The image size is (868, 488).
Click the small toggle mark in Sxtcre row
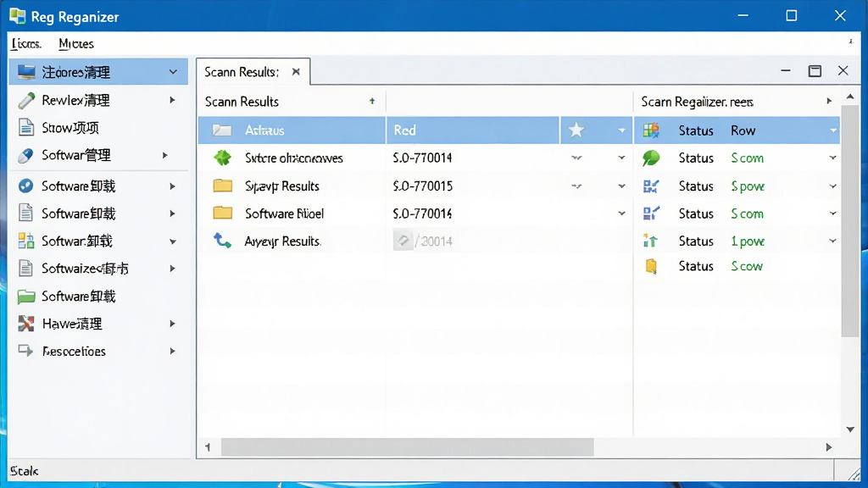pos(576,158)
